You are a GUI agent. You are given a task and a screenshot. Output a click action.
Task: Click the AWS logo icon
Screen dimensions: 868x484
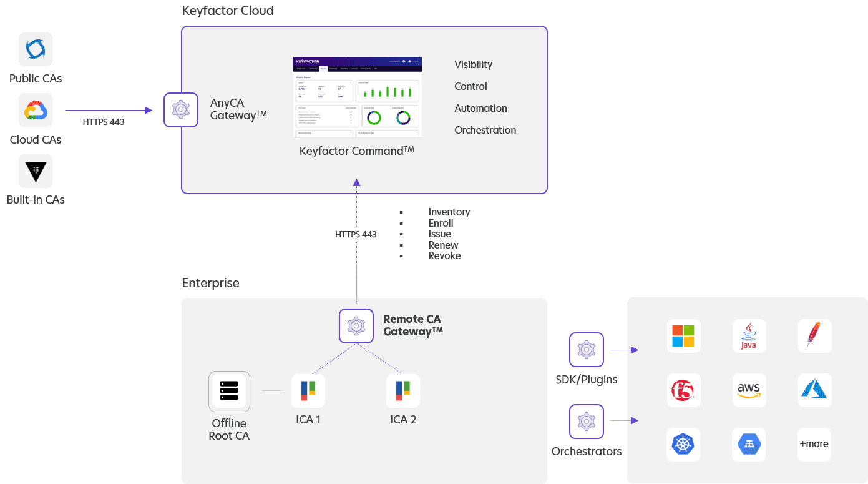click(x=749, y=390)
